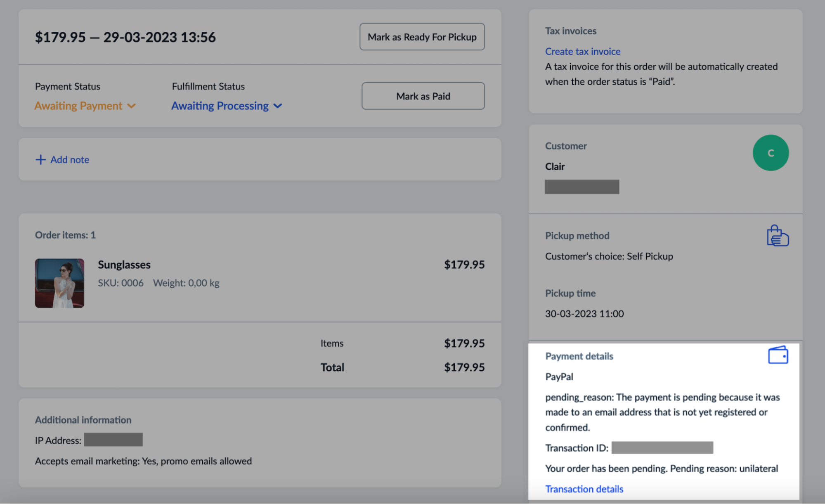Click Mark as Paid button
The image size is (825, 504).
pyautogui.click(x=423, y=95)
